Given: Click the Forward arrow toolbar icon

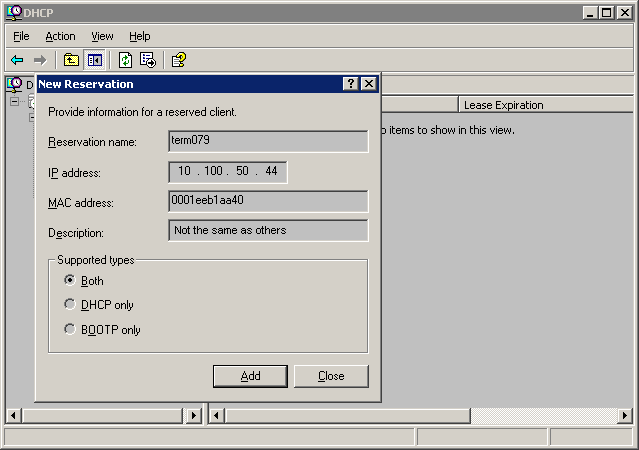Looking at the screenshot, I should pos(40,60).
